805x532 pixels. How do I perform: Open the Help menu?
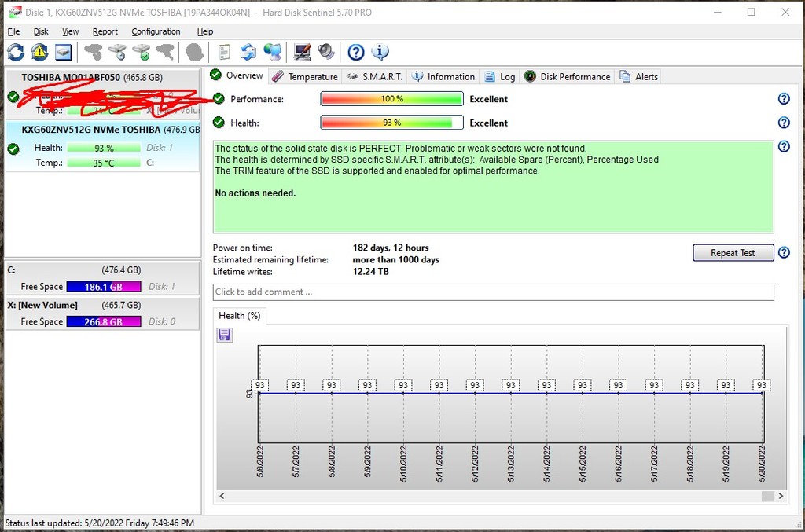pos(205,31)
